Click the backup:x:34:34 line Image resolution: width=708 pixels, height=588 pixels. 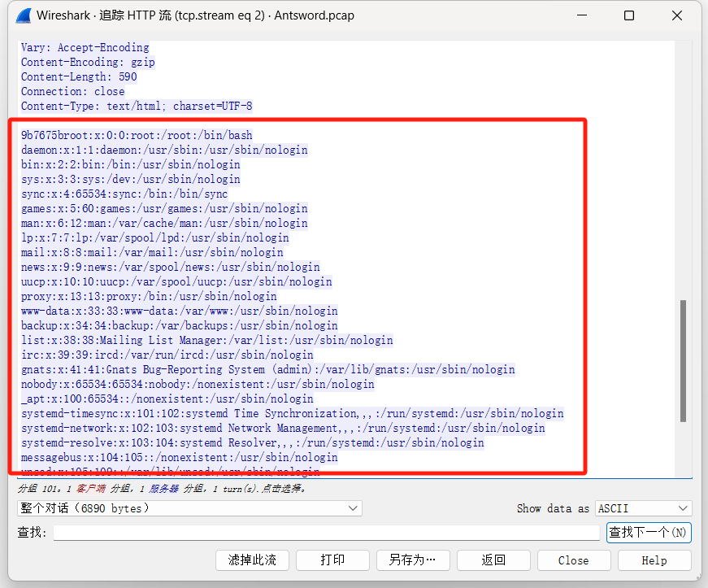click(x=180, y=325)
